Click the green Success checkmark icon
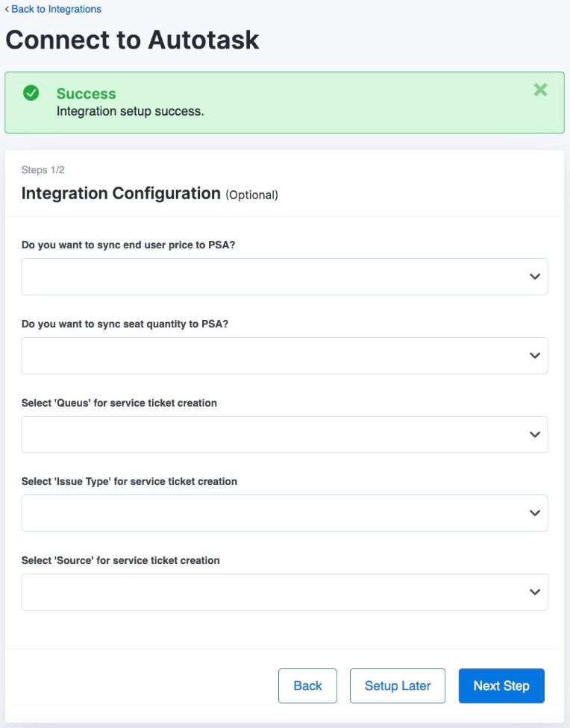Image resolution: width=570 pixels, height=728 pixels. [31, 93]
